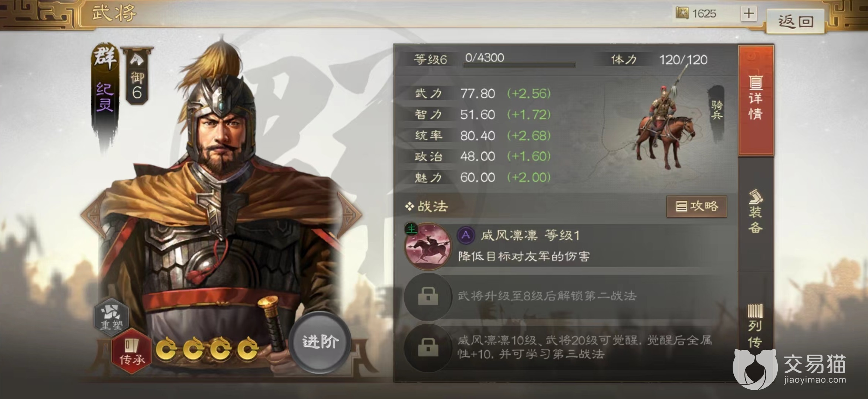Return using the 返回 button

pyautogui.click(x=796, y=21)
